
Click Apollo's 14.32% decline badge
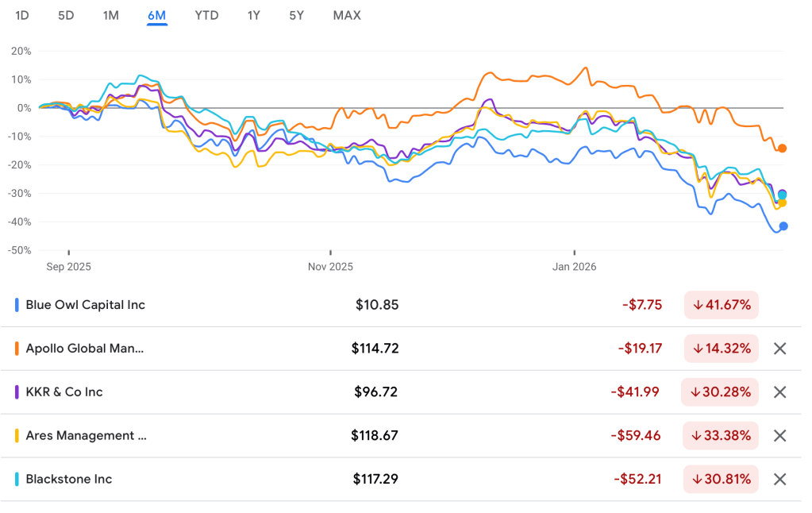click(722, 349)
